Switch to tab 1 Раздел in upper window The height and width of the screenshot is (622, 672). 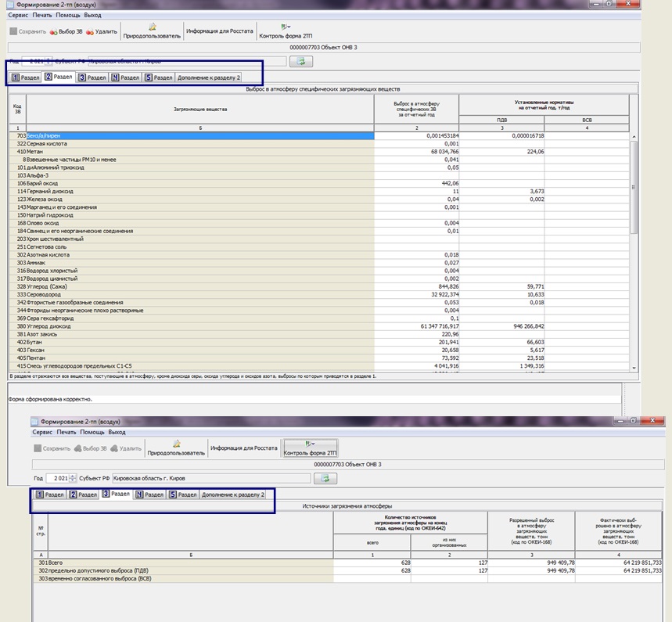25,77
